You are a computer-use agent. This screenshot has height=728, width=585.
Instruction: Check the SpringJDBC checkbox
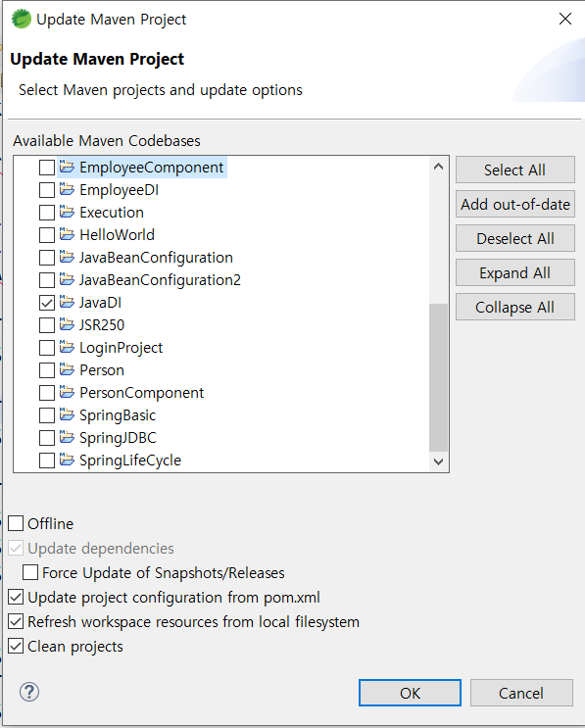47,438
